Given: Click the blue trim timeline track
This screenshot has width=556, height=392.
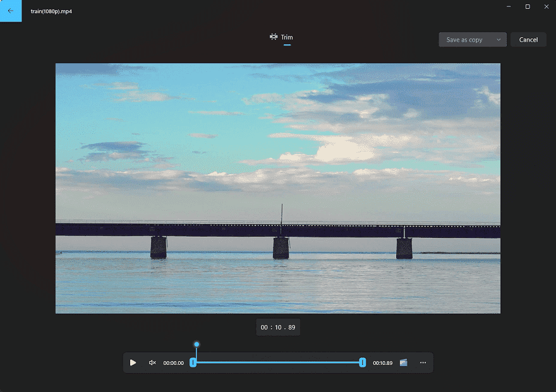Looking at the screenshot, I should click(x=277, y=362).
